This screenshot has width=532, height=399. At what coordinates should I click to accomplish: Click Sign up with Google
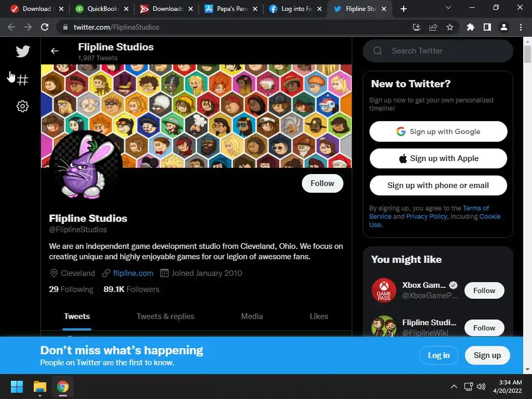(x=438, y=131)
